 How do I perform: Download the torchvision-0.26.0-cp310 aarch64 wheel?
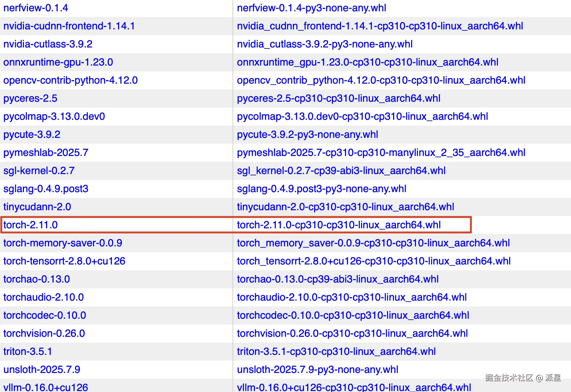point(352,333)
